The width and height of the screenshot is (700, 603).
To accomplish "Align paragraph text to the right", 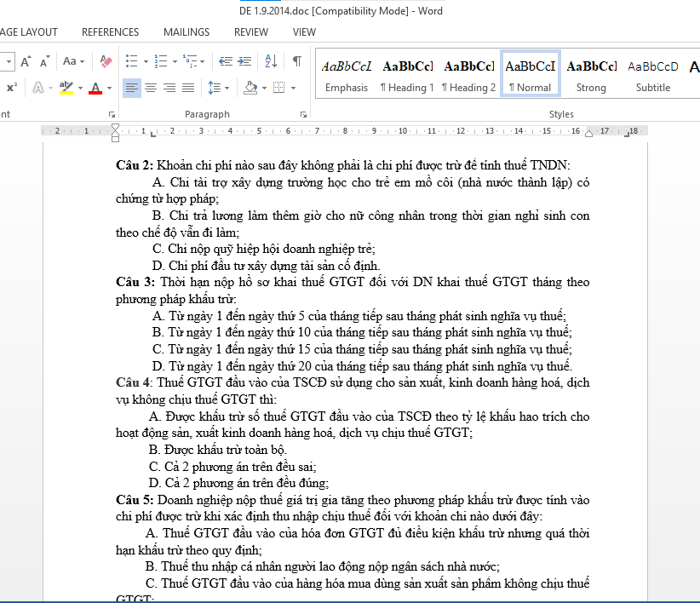I will (169, 88).
